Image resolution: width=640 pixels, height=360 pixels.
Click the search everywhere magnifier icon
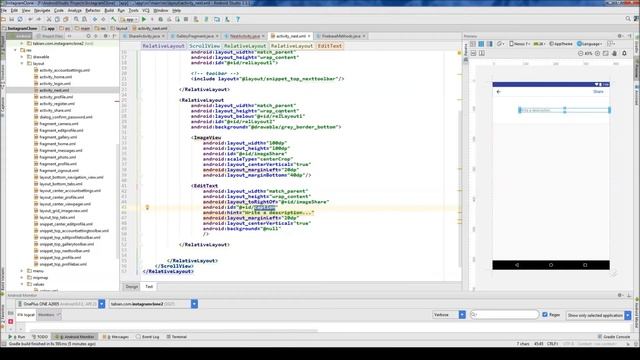click(628, 19)
